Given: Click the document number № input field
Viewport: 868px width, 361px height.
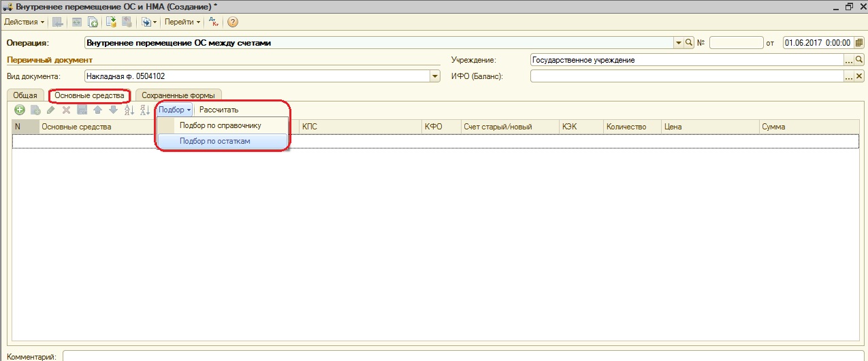Looking at the screenshot, I should click(x=736, y=42).
